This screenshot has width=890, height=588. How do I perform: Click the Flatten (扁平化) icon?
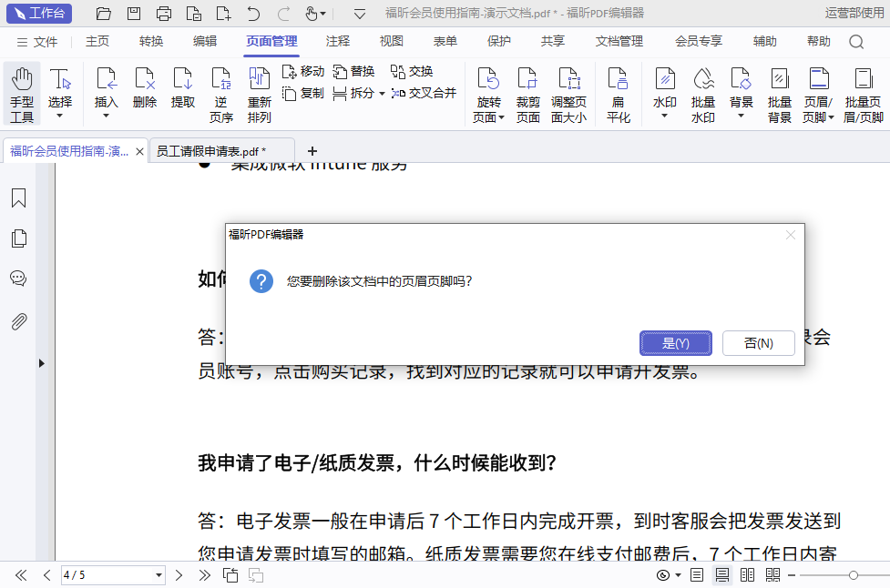click(619, 94)
